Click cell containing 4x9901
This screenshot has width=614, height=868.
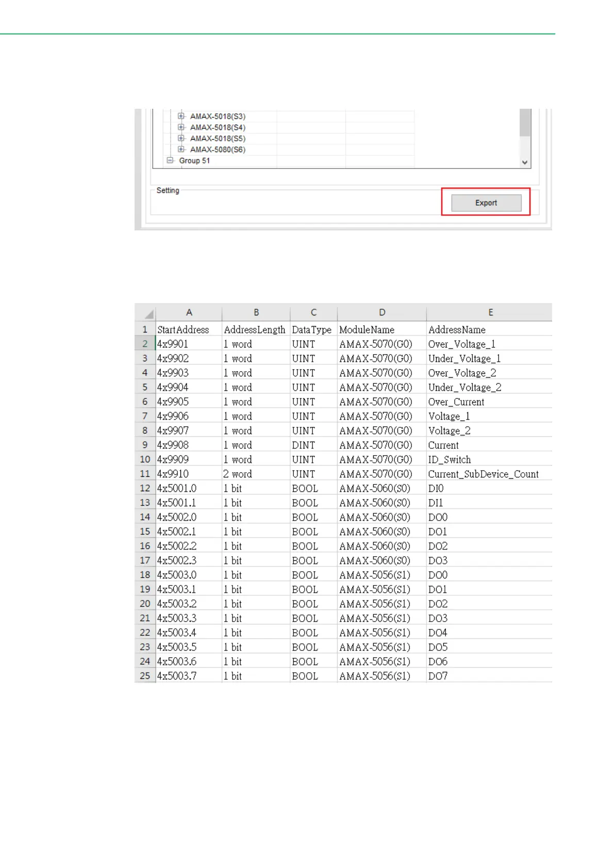pyautogui.click(x=173, y=344)
